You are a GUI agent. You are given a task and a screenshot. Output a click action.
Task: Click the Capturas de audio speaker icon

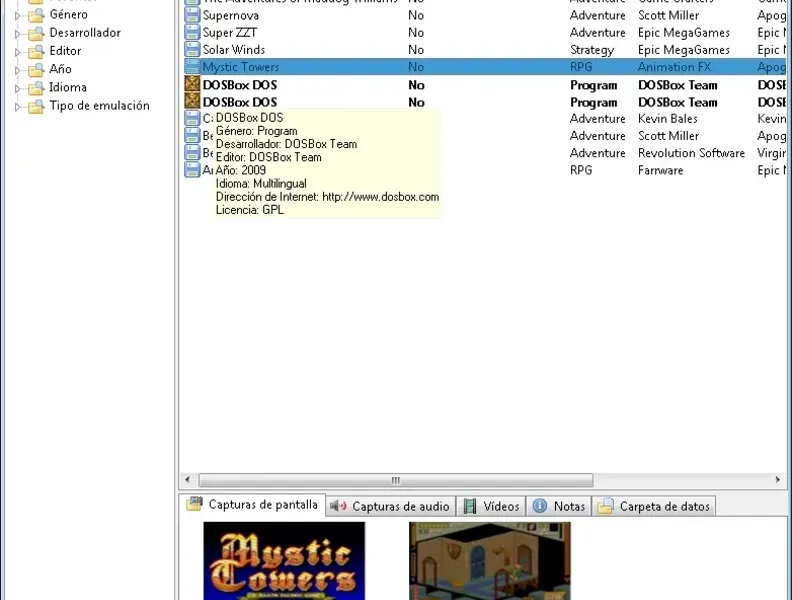(x=338, y=506)
